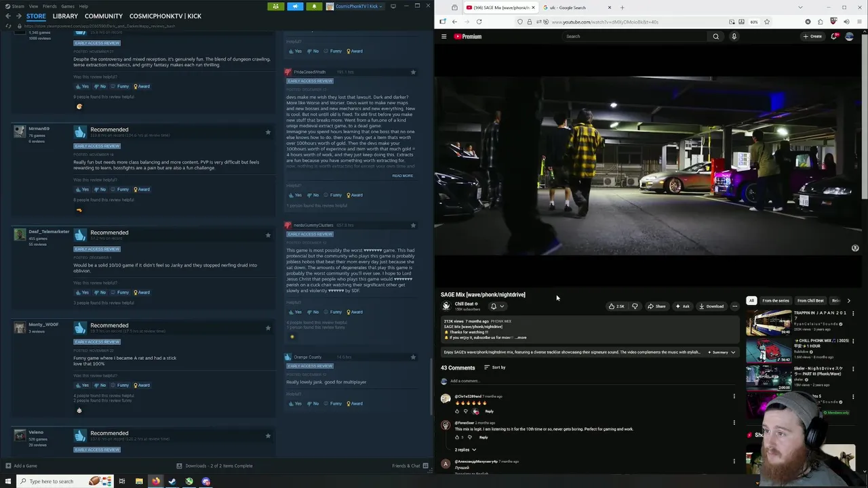Screen dimensions: 868x488
Task: Open Steam Games menu
Action: tap(68, 6)
